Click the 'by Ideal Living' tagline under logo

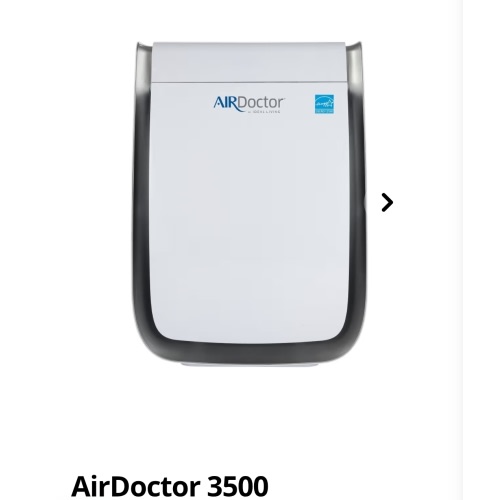[263, 112]
